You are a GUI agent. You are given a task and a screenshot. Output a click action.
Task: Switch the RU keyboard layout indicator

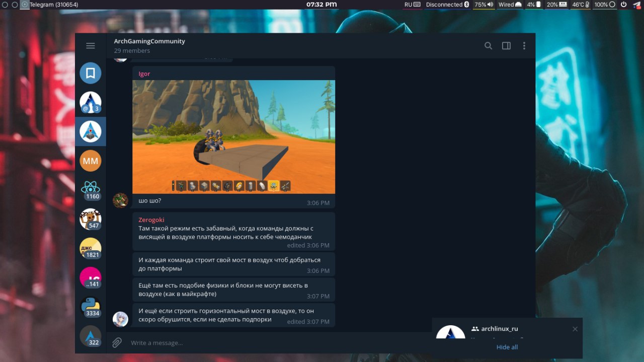coord(412,5)
